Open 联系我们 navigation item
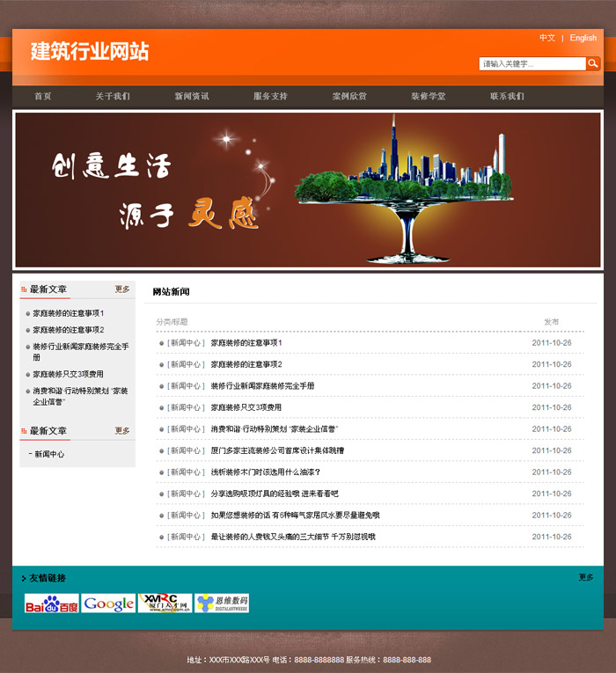Viewport: 616px width, 673px height. click(x=507, y=96)
